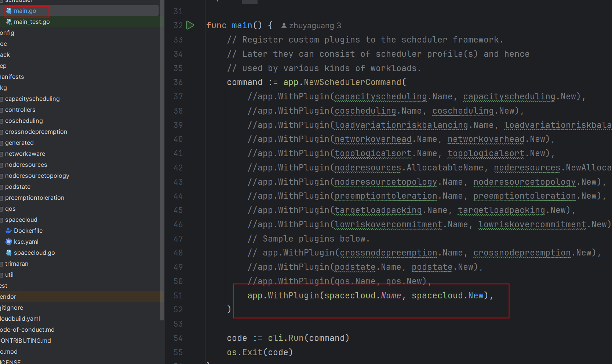612x364 pixels.
Task: Run main function via gutter arrow
Action: [190, 25]
